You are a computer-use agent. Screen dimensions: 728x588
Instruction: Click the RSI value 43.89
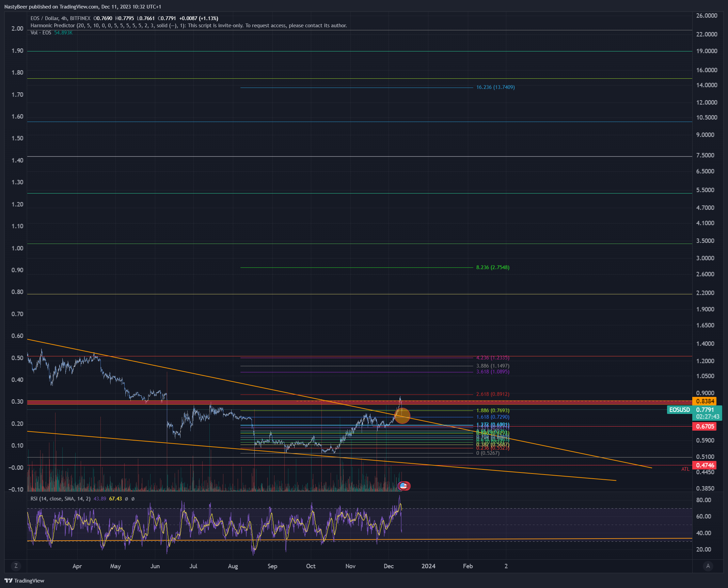point(100,499)
